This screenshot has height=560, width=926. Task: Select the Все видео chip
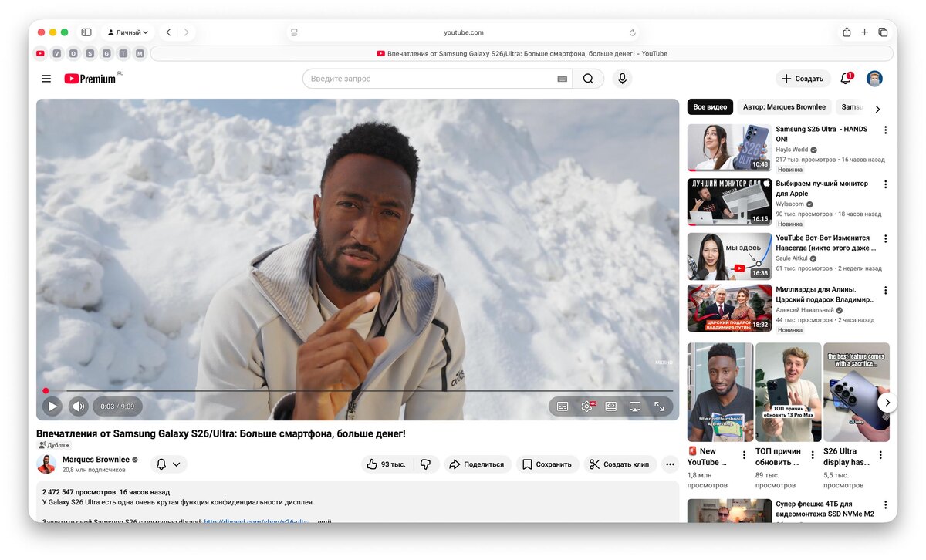[710, 107]
